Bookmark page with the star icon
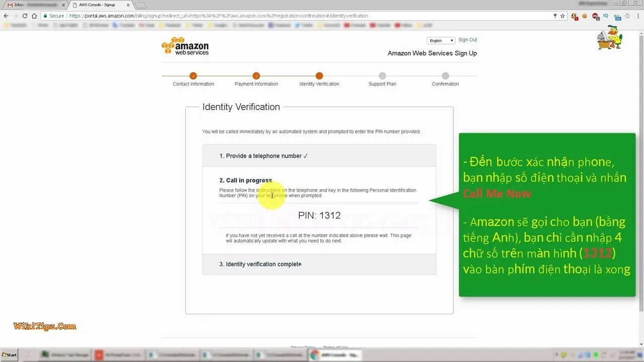 [562, 16]
